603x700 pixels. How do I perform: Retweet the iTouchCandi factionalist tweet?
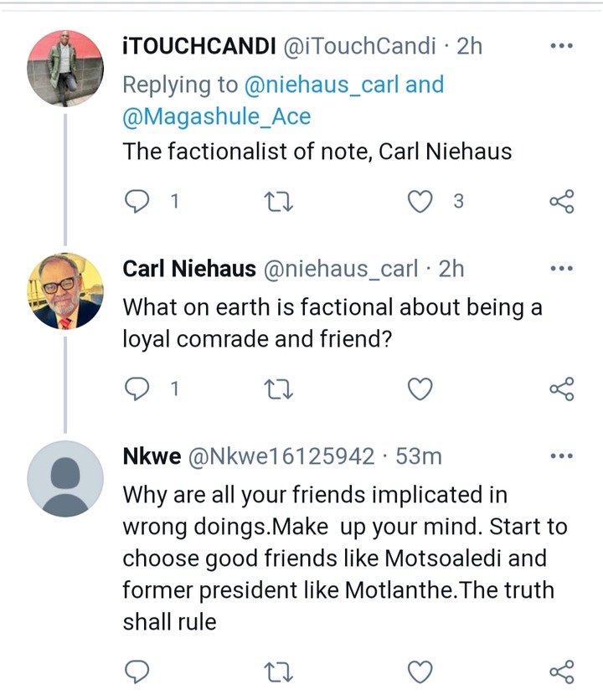point(279,201)
